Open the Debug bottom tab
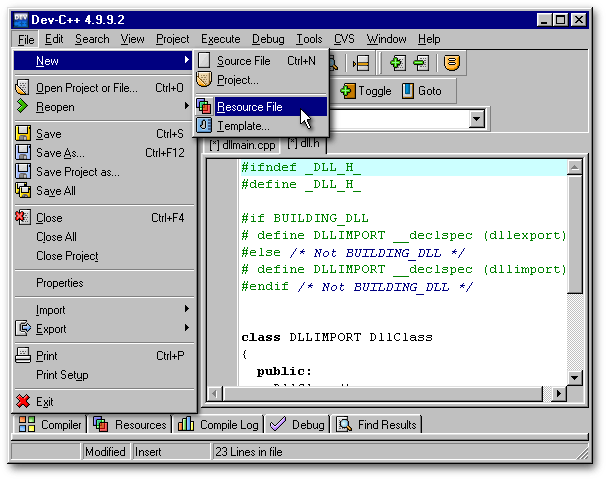Image resolution: width=606 pixels, height=479 pixels. click(x=297, y=424)
